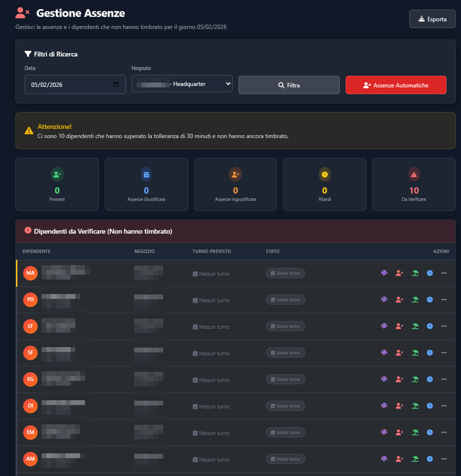Open three-dots more actions menu for MA
The image size is (461, 476).
pos(444,273)
